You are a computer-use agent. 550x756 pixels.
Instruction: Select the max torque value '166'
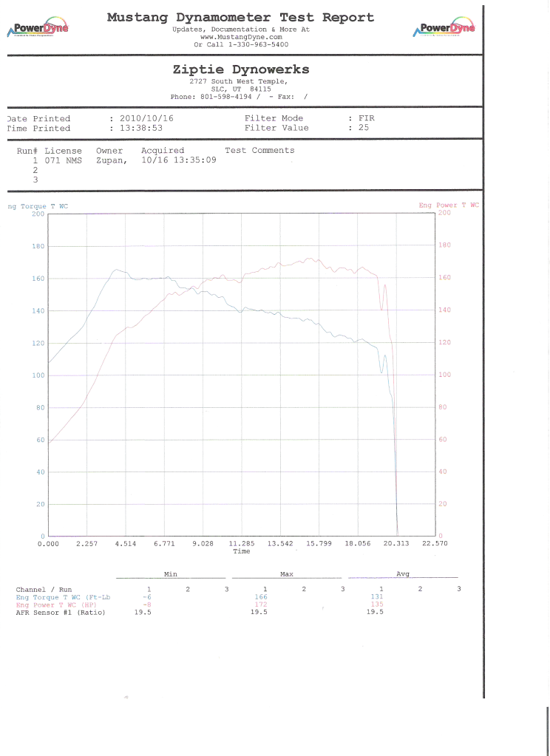tap(261, 597)
